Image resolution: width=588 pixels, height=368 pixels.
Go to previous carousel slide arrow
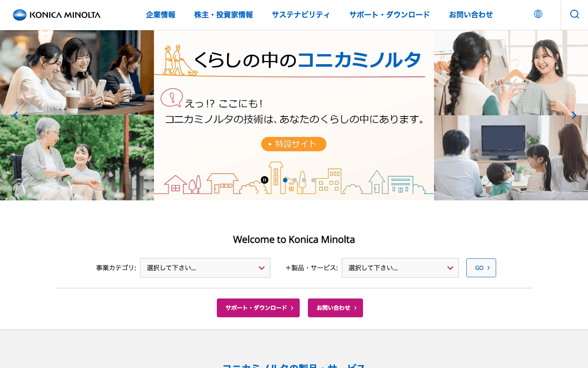pyautogui.click(x=16, y=115)
